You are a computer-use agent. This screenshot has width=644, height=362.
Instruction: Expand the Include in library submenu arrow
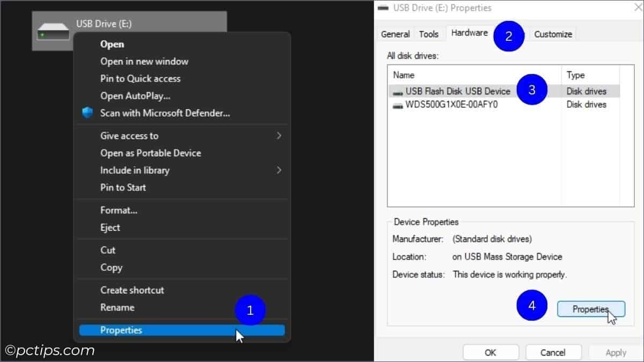click(279, 170)
